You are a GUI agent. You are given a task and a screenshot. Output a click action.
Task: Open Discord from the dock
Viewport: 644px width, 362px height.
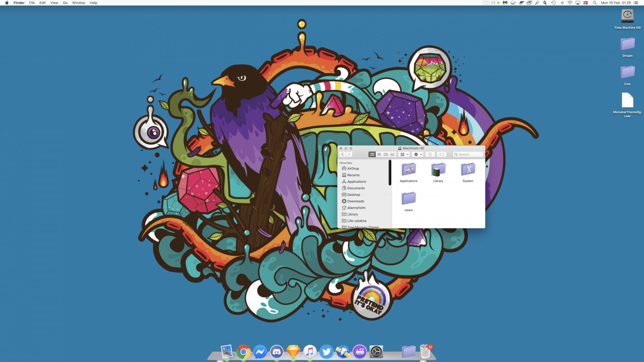[x=277, y=352]
